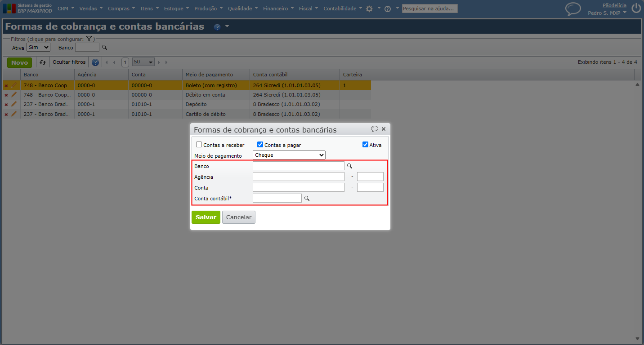Open the CRM menu

pyautogui.click(x=66, y=9)
